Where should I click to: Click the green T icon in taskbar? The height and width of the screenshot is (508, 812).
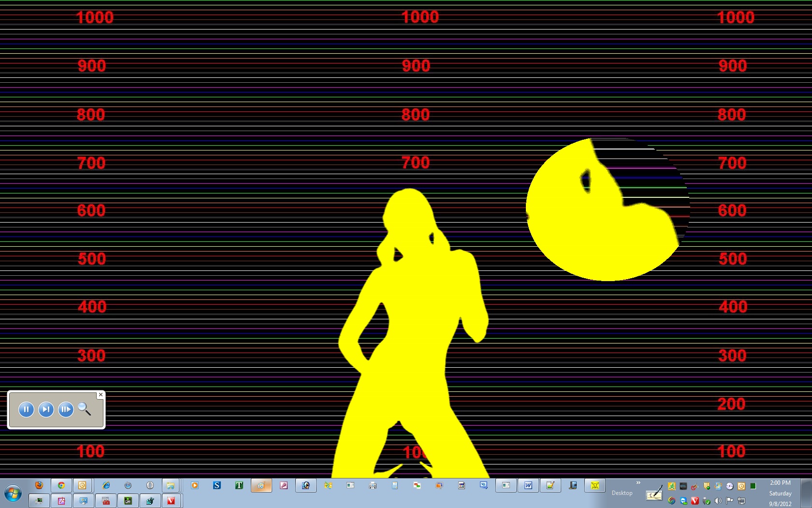click(x=239, y=485)
